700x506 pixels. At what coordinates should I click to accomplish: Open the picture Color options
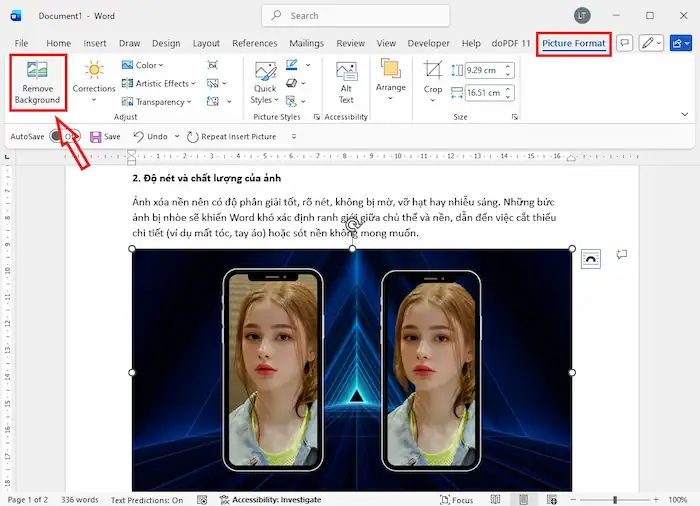(x=143, y=65)
